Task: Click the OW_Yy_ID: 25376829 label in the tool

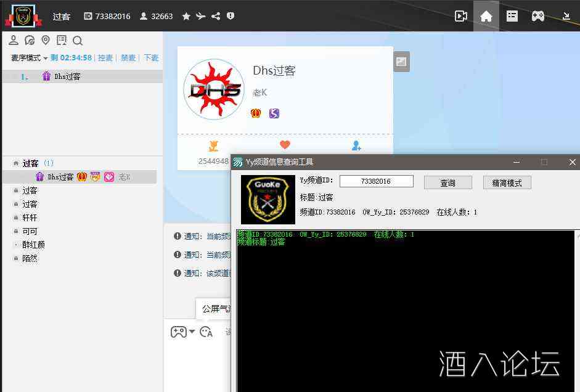Action: point(396,212)
